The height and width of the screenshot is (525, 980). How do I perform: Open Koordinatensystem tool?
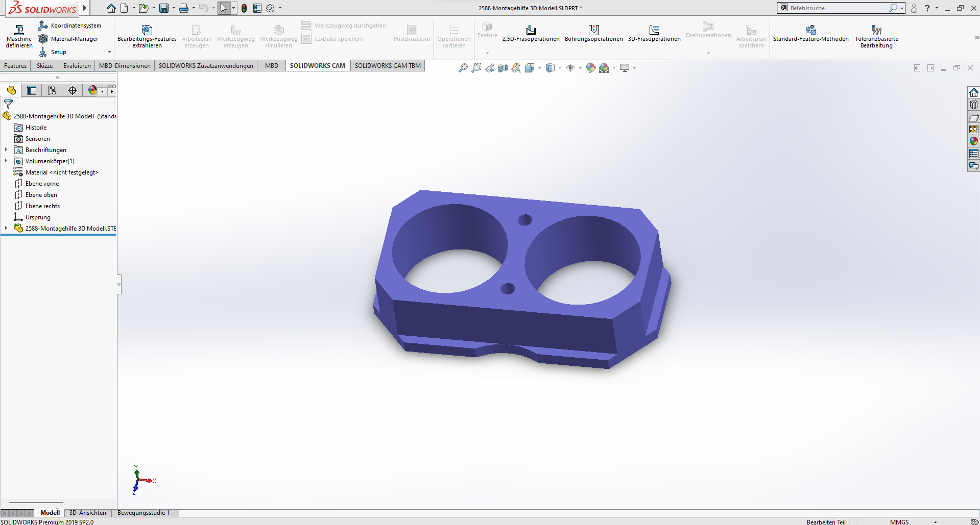(69, 26)
